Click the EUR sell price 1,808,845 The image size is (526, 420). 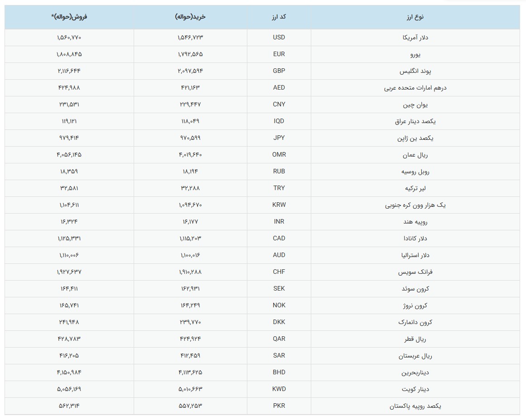tap(69, 54)
